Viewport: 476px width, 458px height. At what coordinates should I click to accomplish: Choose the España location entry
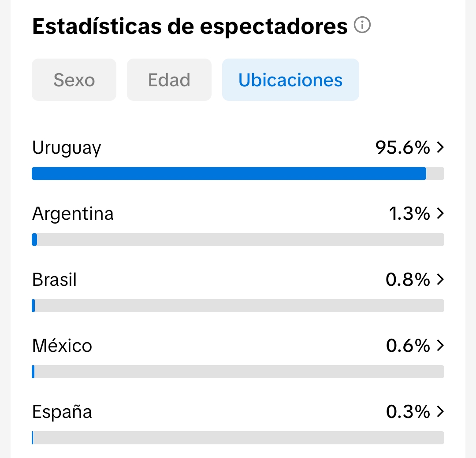tap(62, 412)
